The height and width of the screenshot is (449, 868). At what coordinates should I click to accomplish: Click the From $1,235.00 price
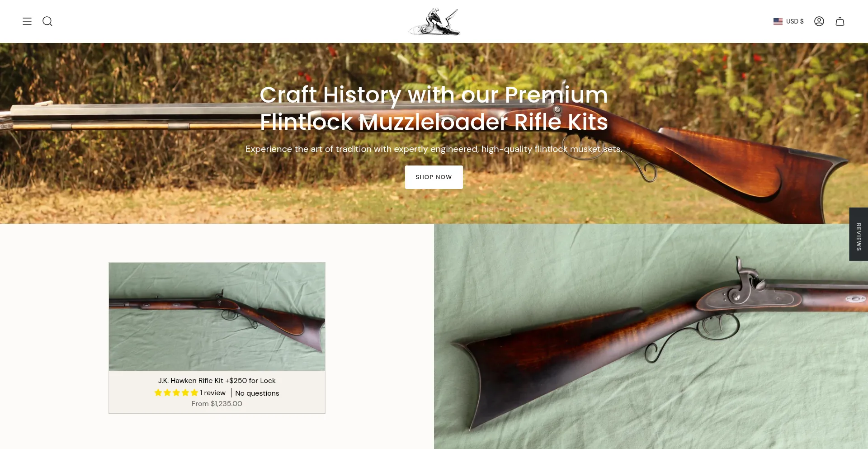pos(217,404)
